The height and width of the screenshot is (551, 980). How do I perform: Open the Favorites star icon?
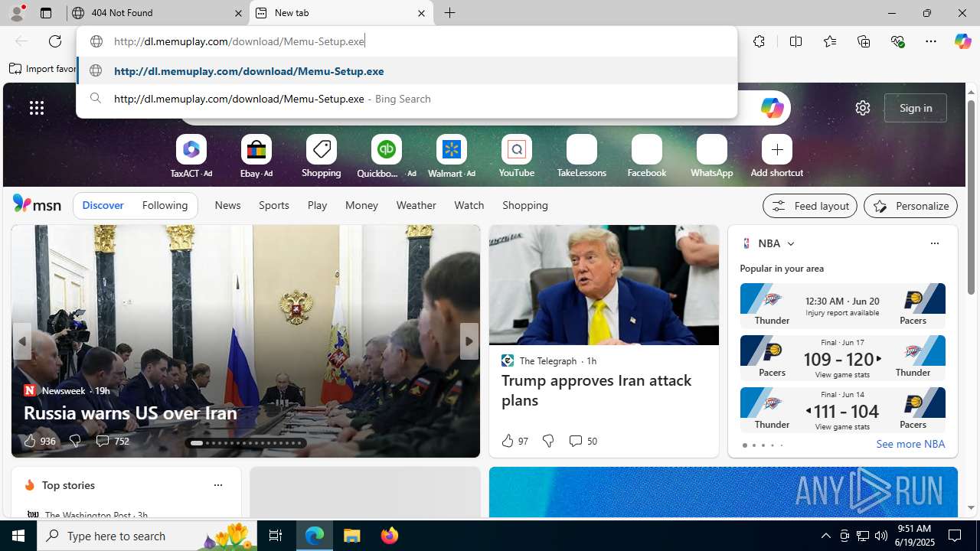(829, 41)
